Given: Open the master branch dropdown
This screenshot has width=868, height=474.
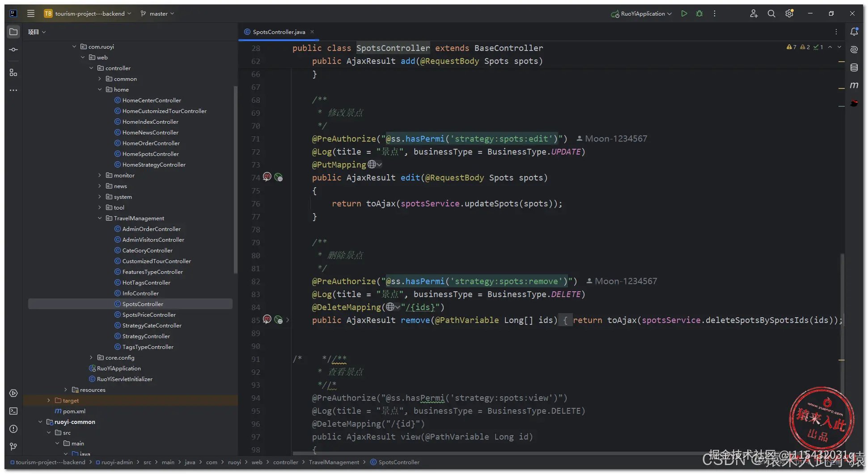Looking at the screenshot, I should click(x=158, y=14).
